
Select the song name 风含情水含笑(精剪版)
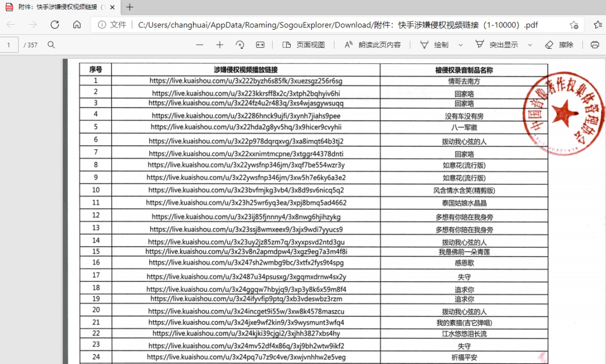(464, 190)
